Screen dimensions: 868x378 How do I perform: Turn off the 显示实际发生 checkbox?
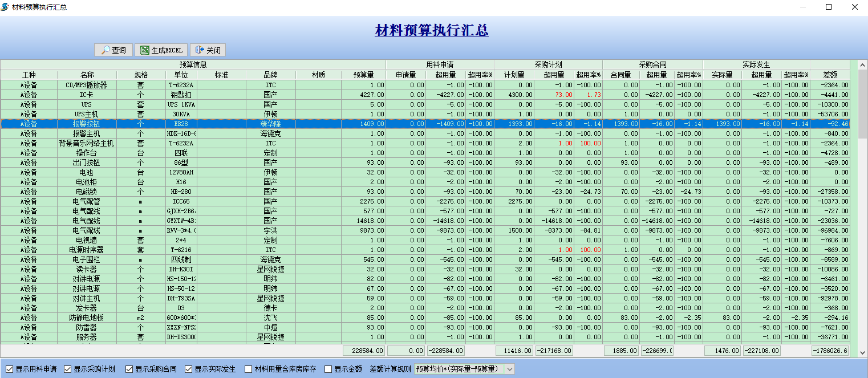click(x=189, y=369)
